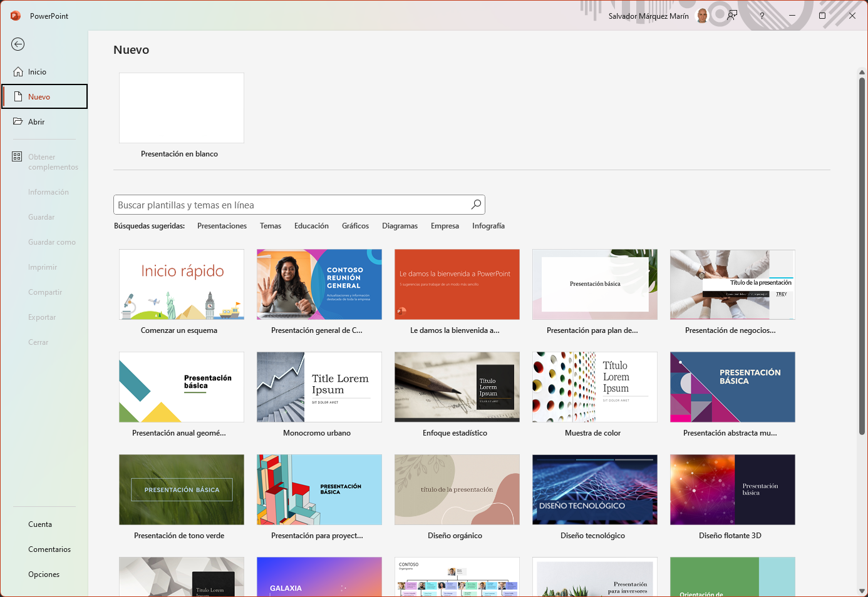Select Presentación para plan template
868x597 pixels.
point(595,284)
